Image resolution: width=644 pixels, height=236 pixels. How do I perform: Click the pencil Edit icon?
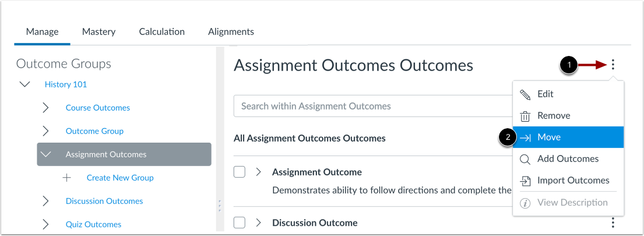(525, 94)
